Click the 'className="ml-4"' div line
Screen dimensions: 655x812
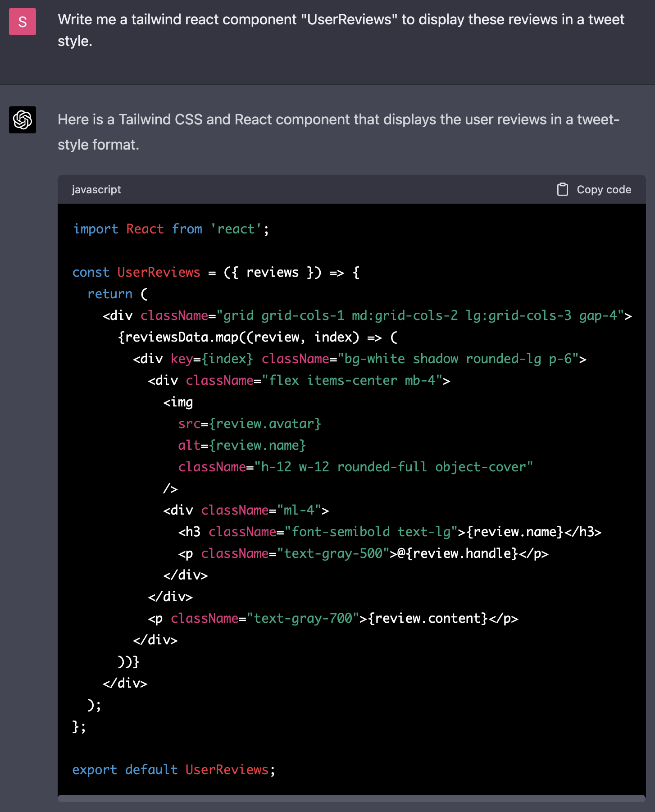click(246, 510)
